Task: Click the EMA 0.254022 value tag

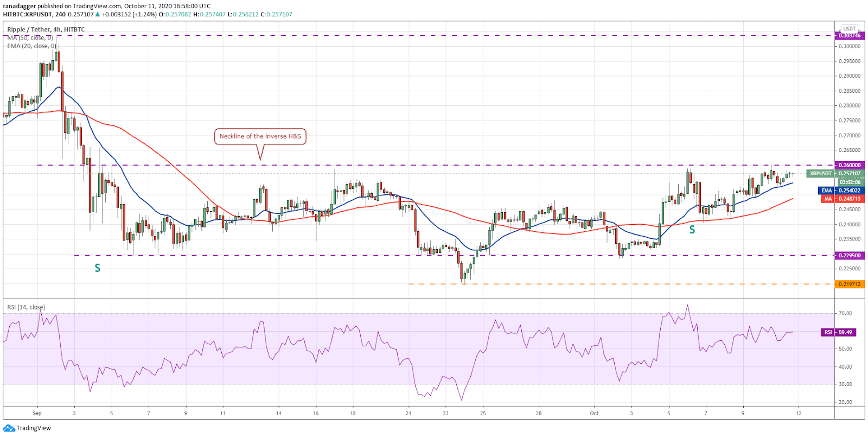Action: click(840, 191)
